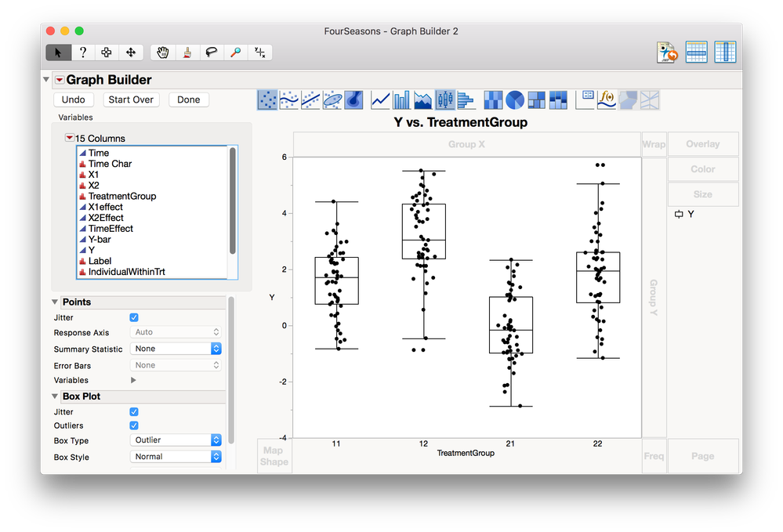
Task: Select the Time Char column
Action: (x=152, y=164)
